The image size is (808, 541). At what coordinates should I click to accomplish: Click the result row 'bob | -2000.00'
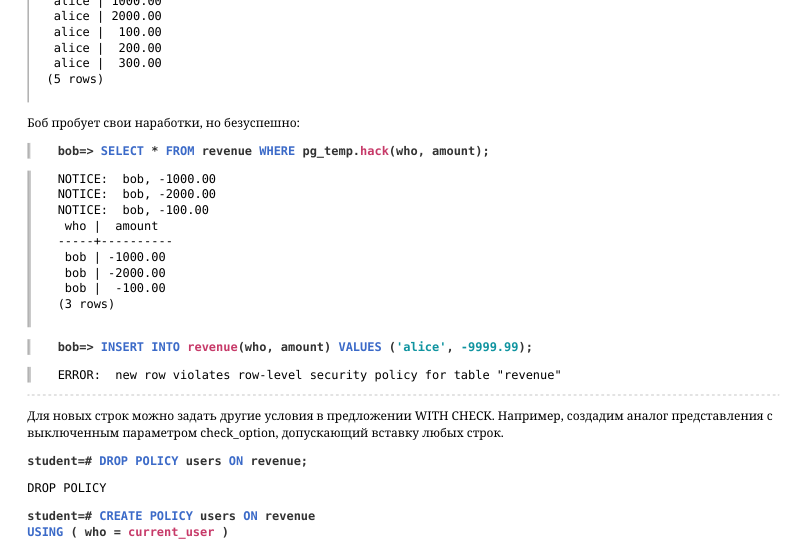point(115,273)
